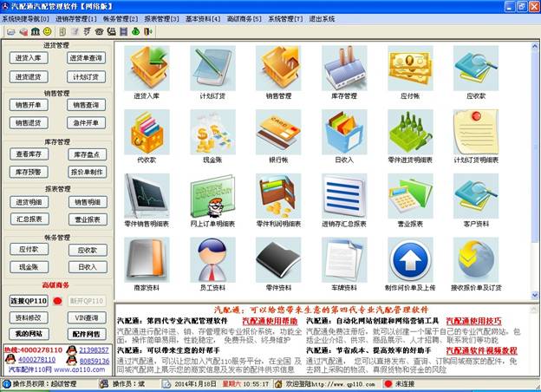Viewport: 541px width, 392px height.
Task: Open the 报表管理[3] menu
Action: pyautogui.click(x=162, y=18)
